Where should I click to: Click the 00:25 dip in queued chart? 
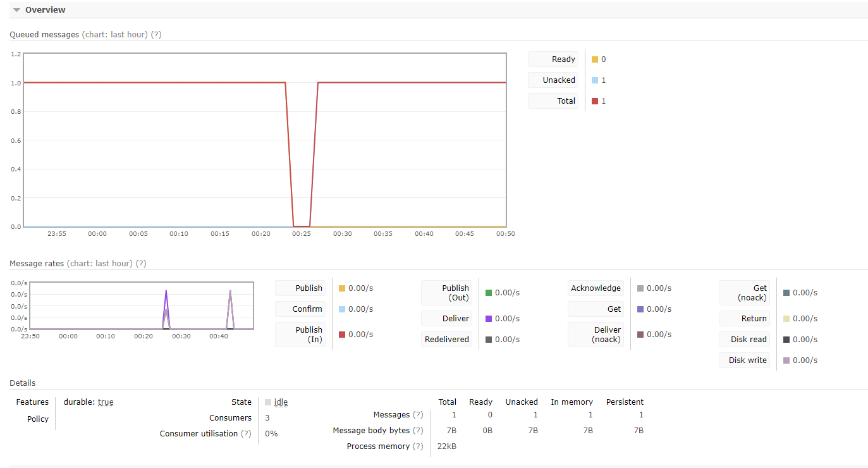(x=302, y=225)
